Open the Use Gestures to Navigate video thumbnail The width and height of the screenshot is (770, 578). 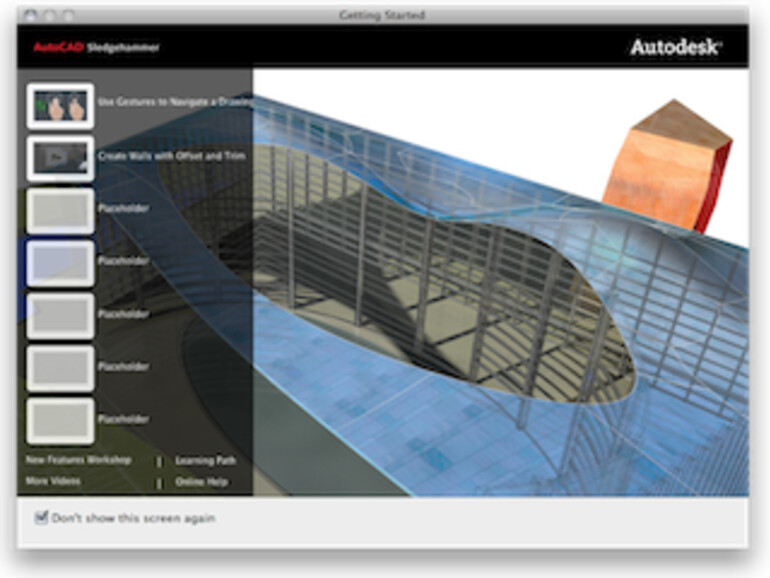[x=60, y=106]
